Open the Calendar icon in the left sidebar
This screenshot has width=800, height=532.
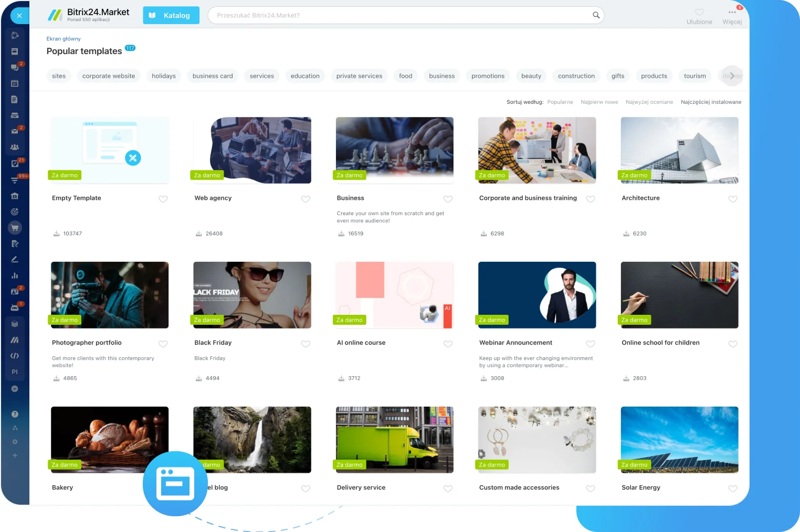coord(15,83)
